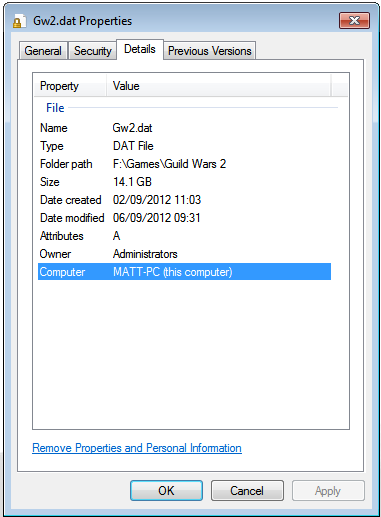This screenshot has width=381, height=517.
Task: Click the Cancel button
Action: tap(247, 491)
